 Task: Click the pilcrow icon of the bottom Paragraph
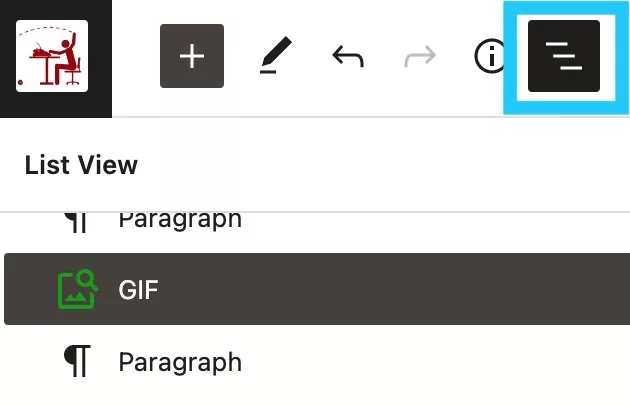[x=77, y=361]
